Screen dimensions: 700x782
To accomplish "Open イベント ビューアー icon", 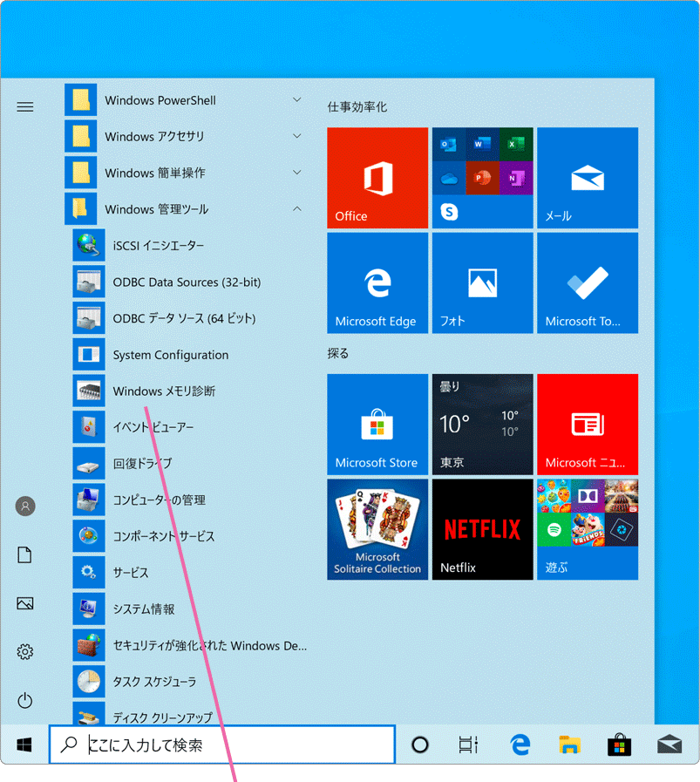I will tap(89, 427).
